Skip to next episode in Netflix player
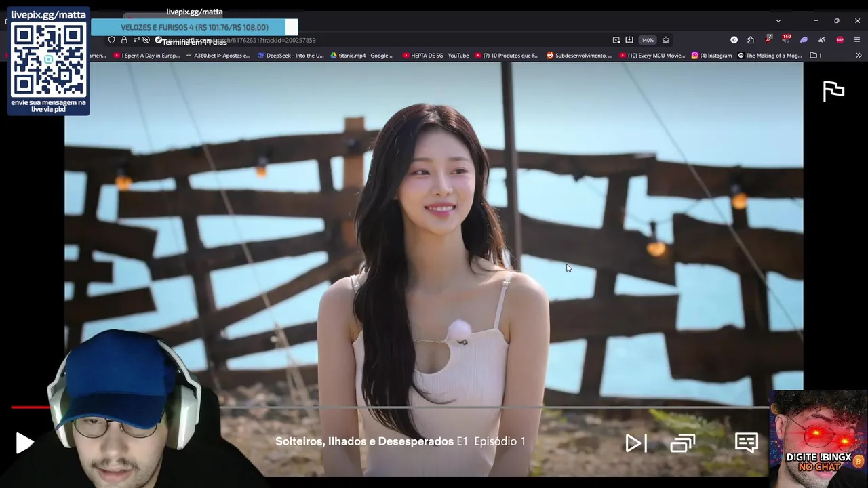 click(635, 443)
